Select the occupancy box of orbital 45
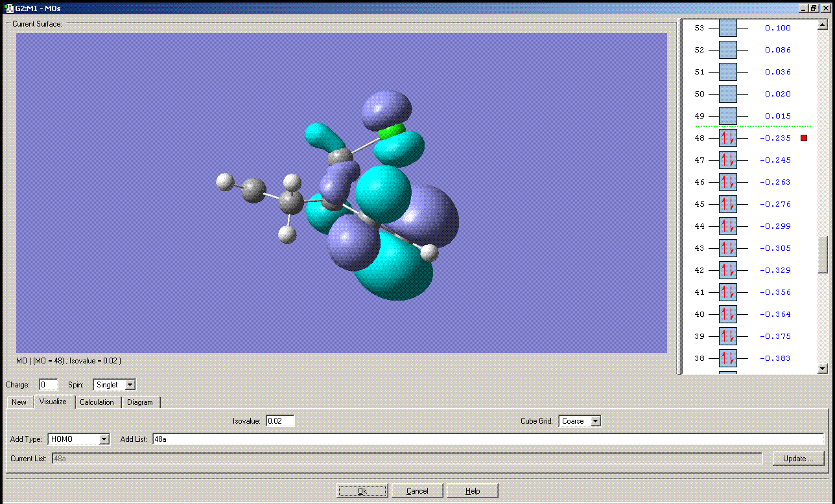Screen dimensions: 835x504 [x=728, y=204]
